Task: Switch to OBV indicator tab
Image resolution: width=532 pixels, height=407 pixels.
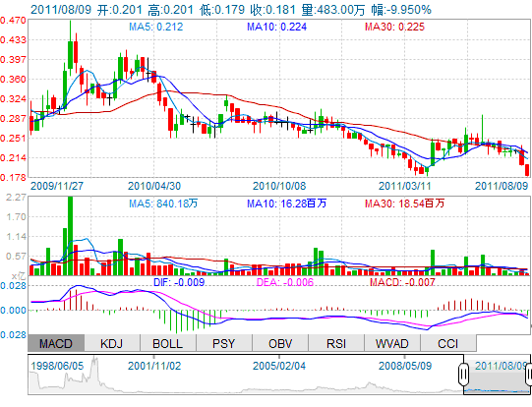Action: pos(280,343)
